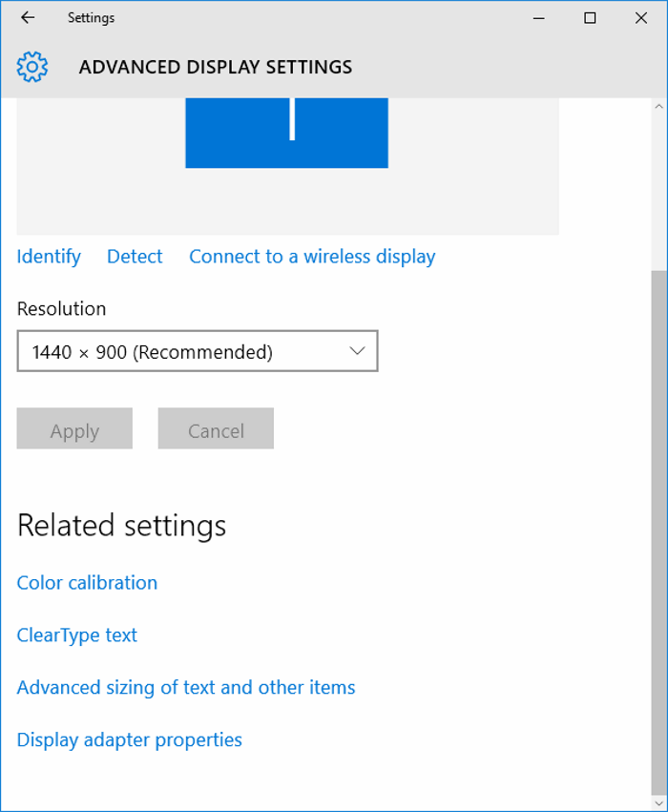Click the scrollbar down arrow

[x=658, y=803]
